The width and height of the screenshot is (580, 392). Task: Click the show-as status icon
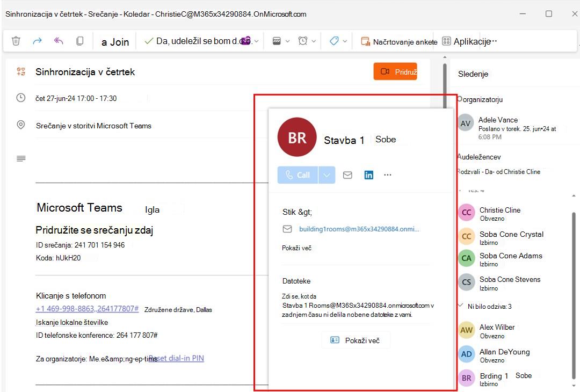[277, 41]
